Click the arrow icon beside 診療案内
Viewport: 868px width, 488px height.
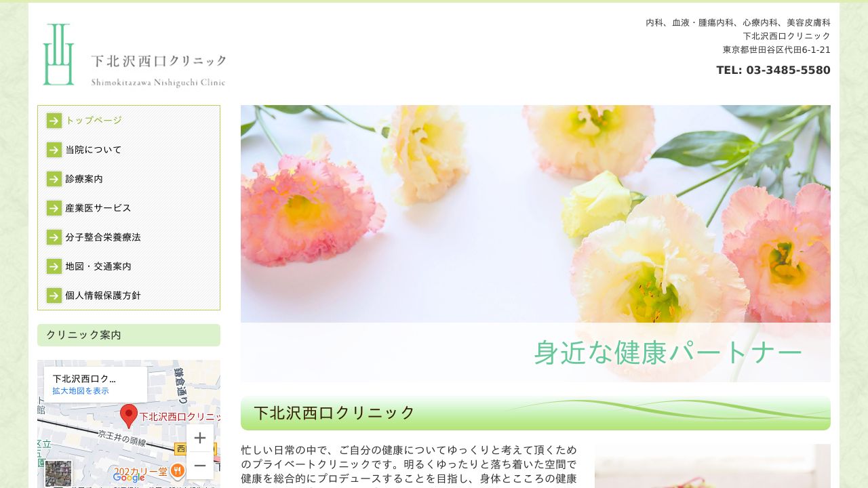click(54, 179)
